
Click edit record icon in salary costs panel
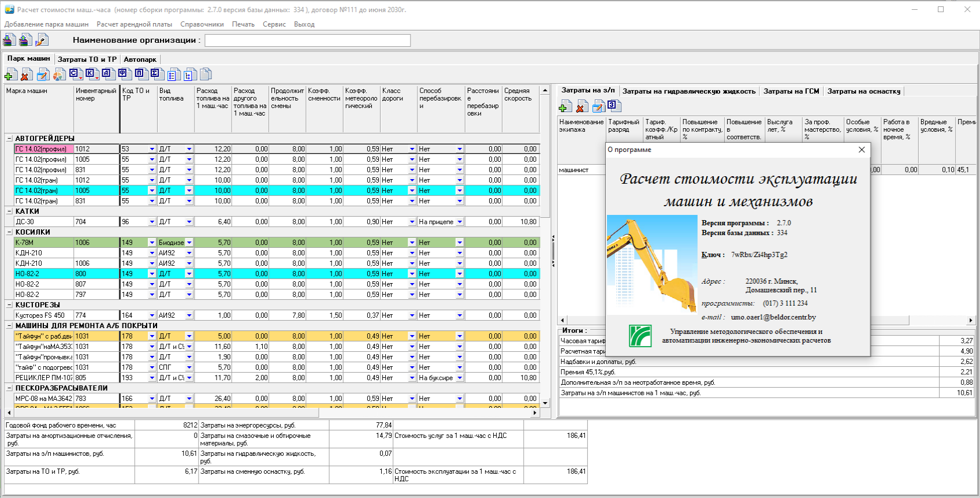point(598,106)
